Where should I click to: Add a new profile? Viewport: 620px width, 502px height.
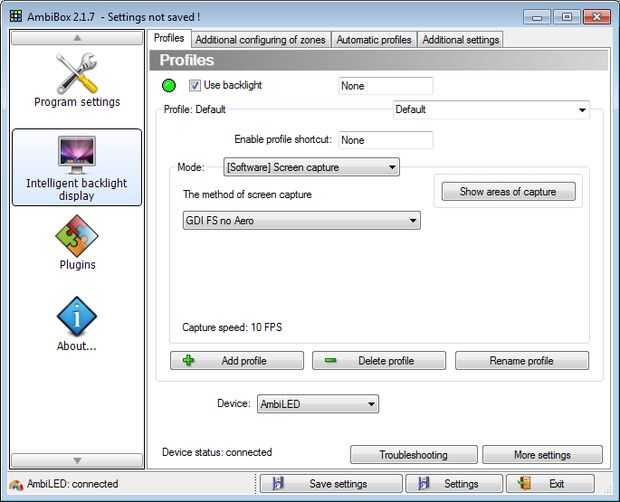click(237, 361)
